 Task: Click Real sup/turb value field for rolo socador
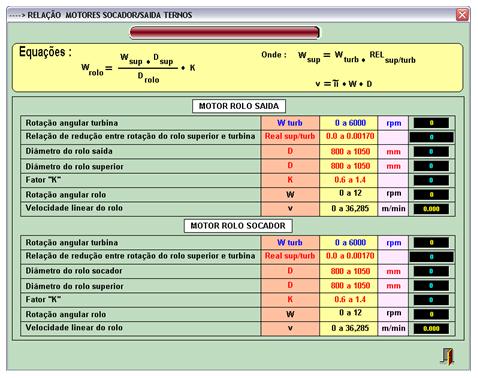tap(431, 257)
